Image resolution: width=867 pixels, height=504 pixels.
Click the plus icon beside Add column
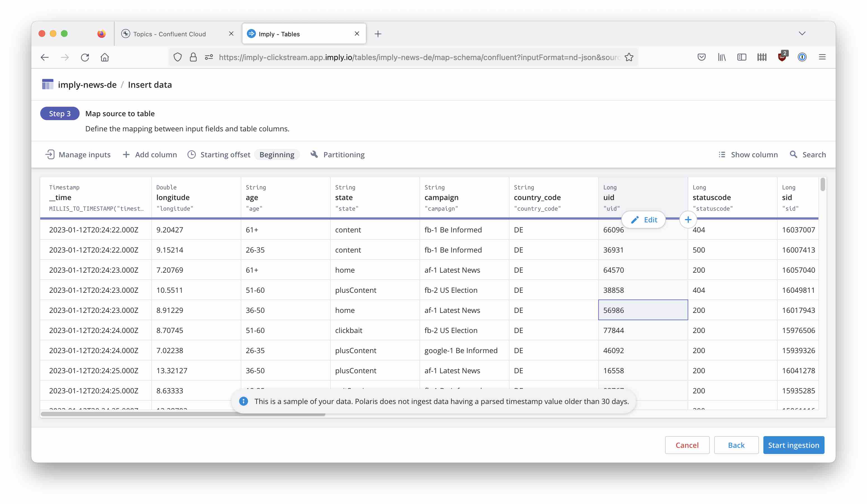click(x=126, y=154)
